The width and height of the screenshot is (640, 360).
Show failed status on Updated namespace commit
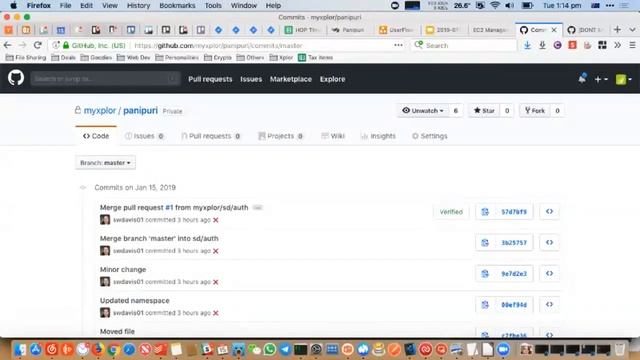click(x=216, y=313)
